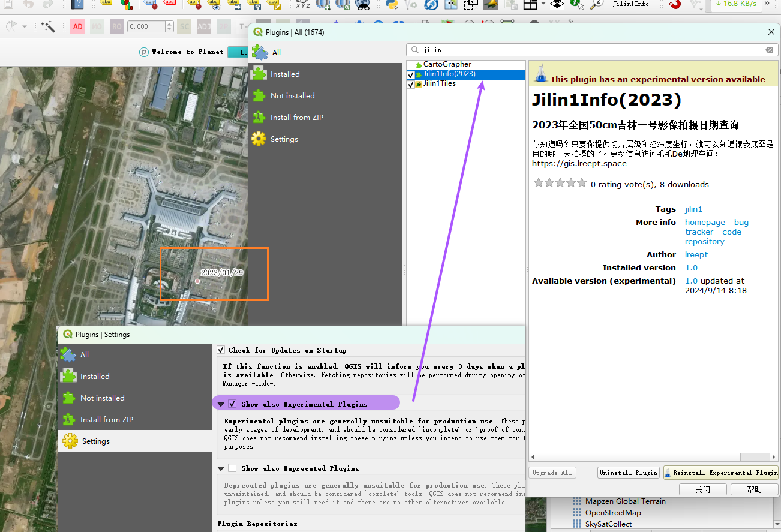
Task: Click the Planet logo icon
Action: [x=144, y=52]
